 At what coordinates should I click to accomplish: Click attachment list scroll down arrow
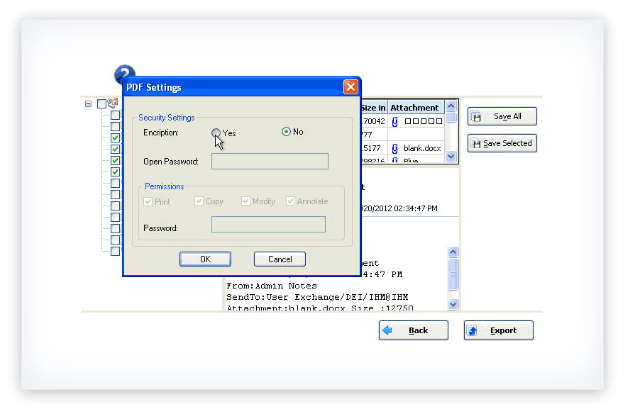(x=450, y=156)
